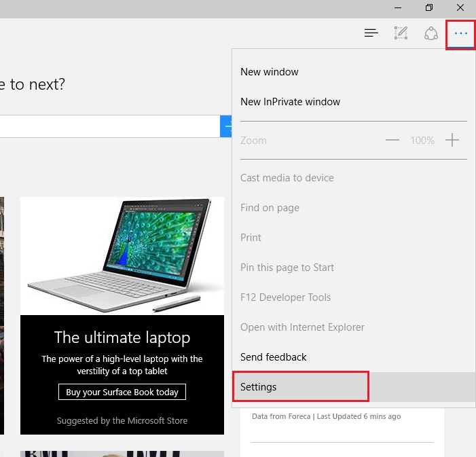Click the Surface Book laptop image
The width and height of the screenshot is (476, 457).
point(122,256)
